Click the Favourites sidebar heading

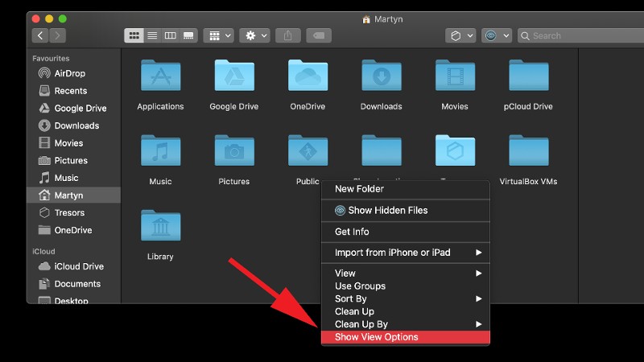51,58
